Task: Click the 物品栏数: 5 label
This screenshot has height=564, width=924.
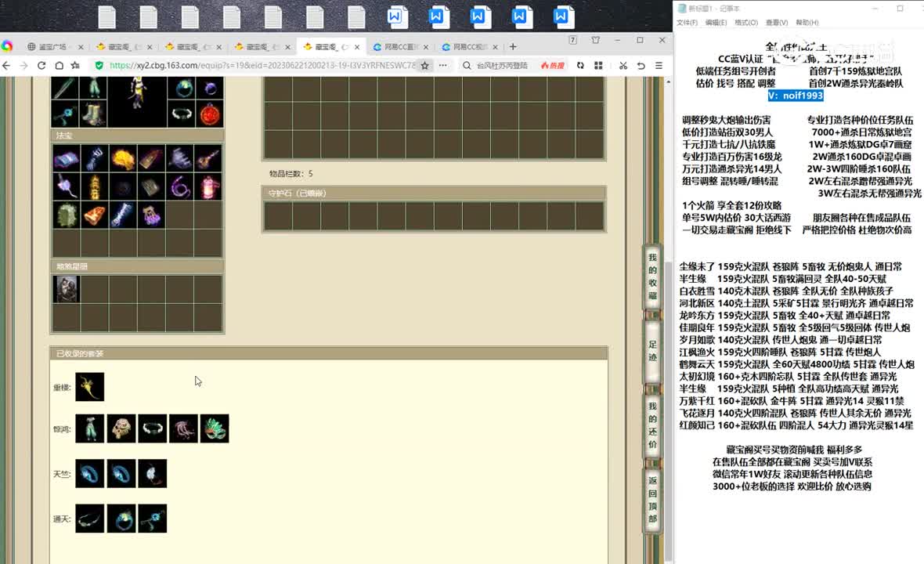Action: pyautogui.click(x=291, y=174)
